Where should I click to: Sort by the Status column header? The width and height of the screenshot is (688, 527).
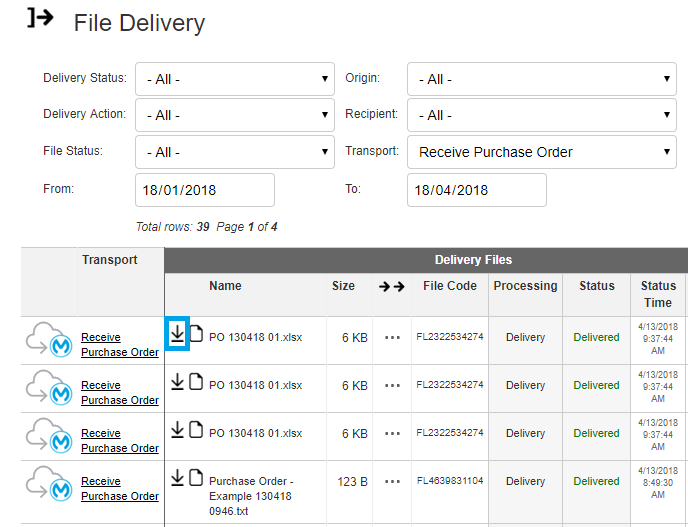pyautogui.click(x=597, y=286)
